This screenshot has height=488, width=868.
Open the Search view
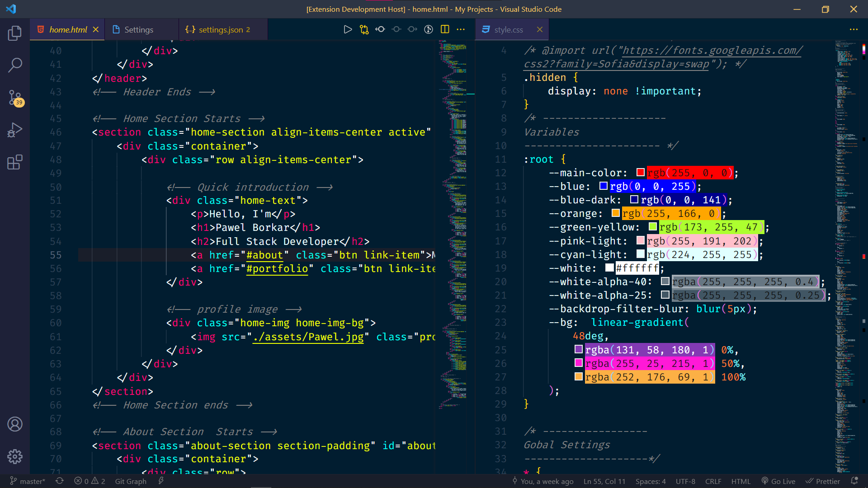[15, 65]
